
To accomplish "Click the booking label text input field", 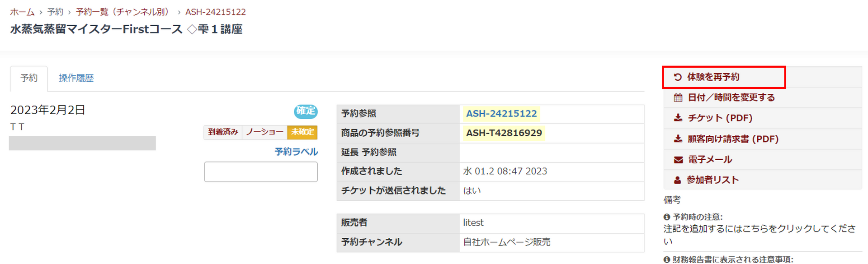I will tap(261, 172).
